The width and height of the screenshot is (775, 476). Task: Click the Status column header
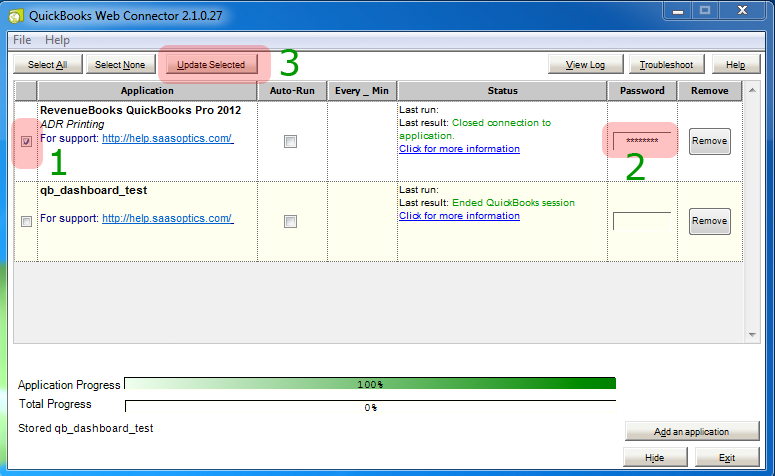coord(502,91)
